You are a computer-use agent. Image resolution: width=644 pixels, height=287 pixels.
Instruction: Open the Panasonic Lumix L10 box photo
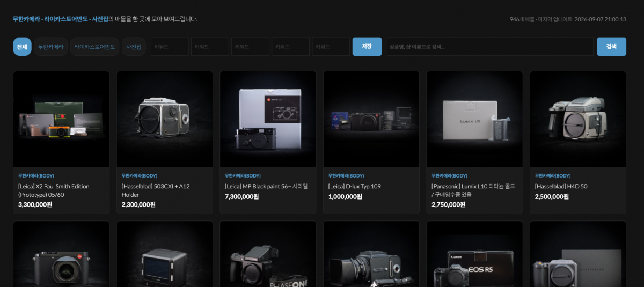pyautogui.click(x=474, y=119)
